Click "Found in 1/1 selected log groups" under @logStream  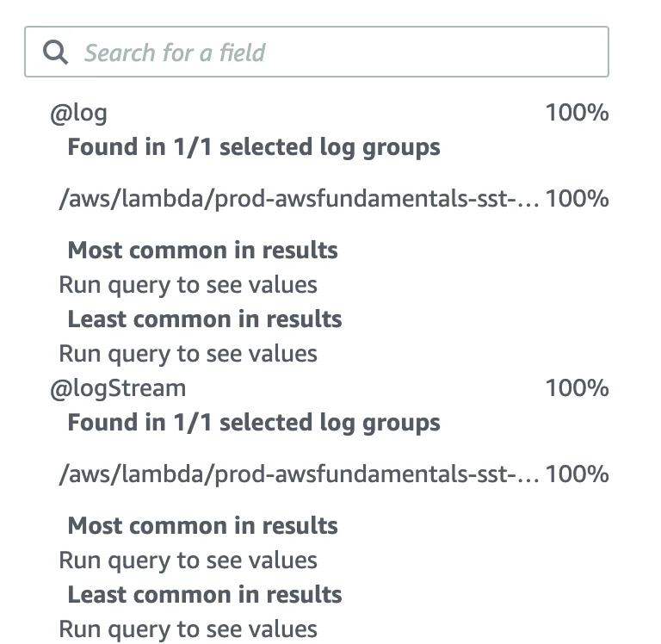pyautogui.click(x=254, y=423)
